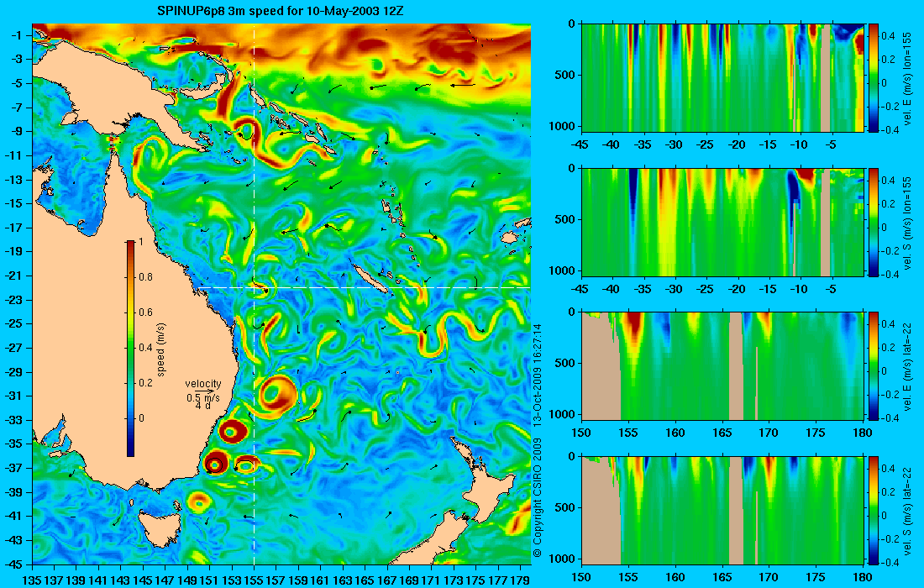Click the '© Copyright CSIRO 2009' text
This screenshot has width=924, height=588.
(537, 498)
